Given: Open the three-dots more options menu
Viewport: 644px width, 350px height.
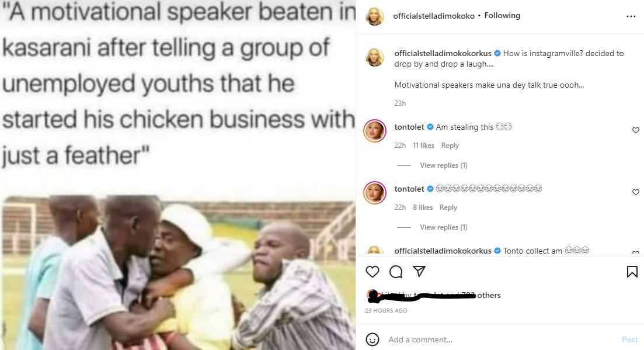Looking at the screenshot, I should click(631, 16).
